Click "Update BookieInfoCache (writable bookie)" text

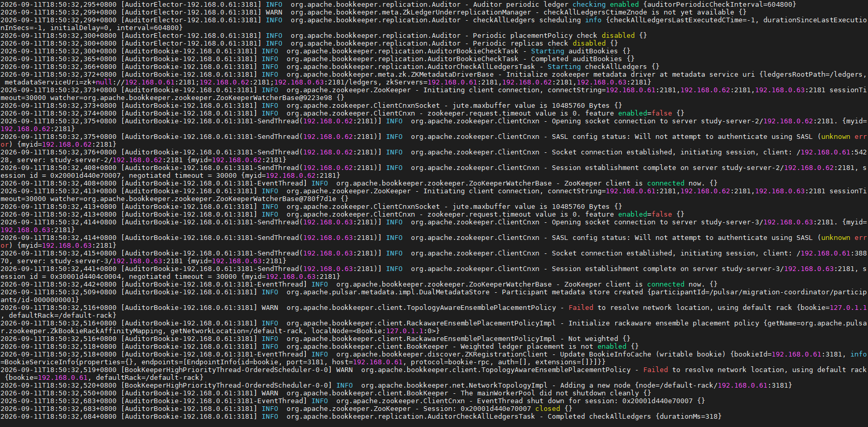pyautogui.click(x=643, y=354)
